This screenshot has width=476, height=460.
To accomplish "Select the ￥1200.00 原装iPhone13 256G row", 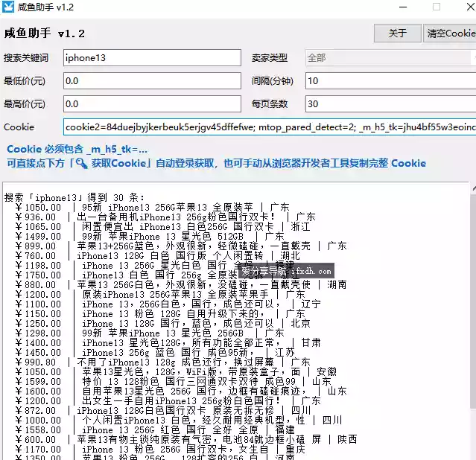I will click(160, 294).
